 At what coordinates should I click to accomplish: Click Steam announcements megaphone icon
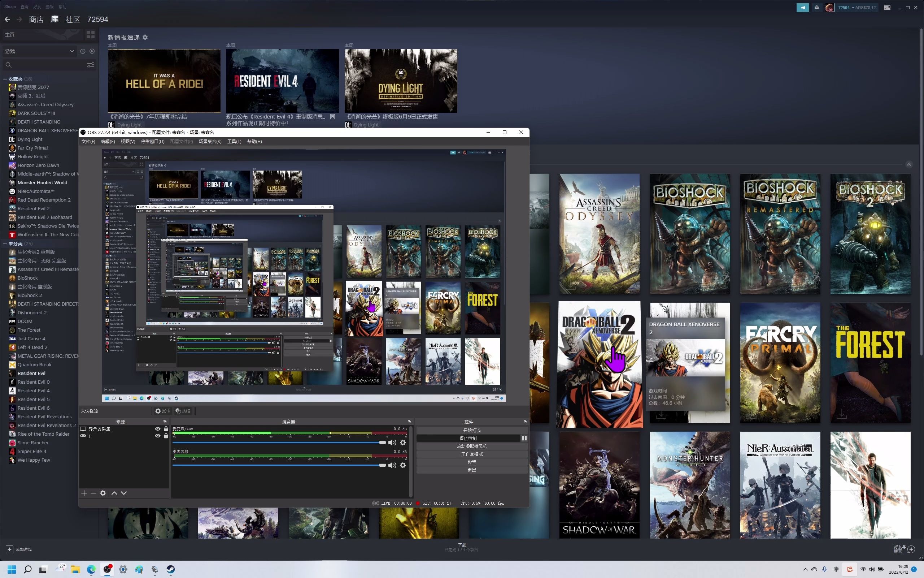[803, 7]
